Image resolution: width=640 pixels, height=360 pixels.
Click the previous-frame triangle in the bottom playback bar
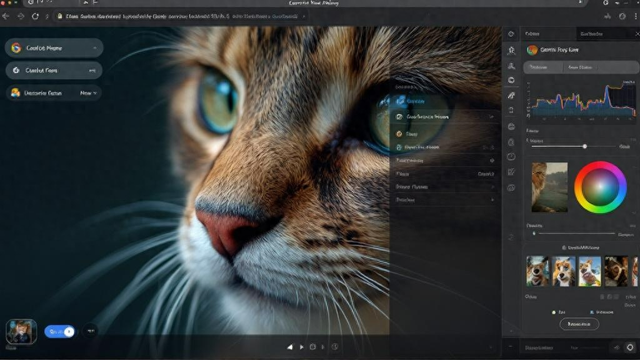click(290, 347)
